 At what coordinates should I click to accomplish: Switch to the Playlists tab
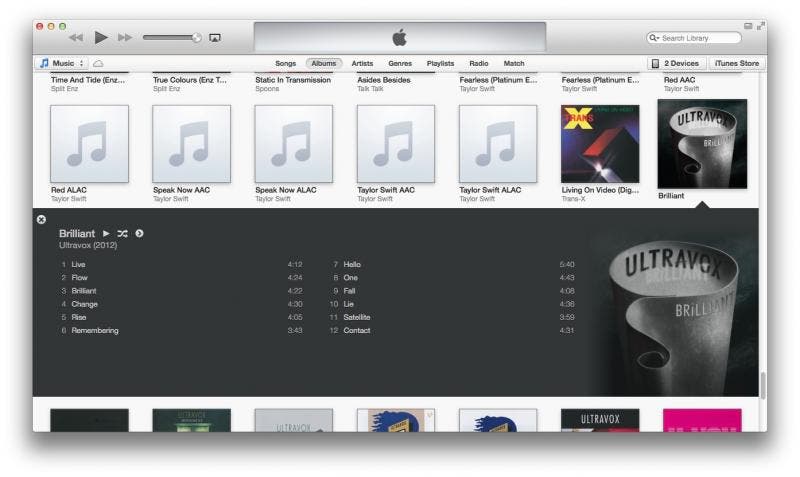click(440, 63)
